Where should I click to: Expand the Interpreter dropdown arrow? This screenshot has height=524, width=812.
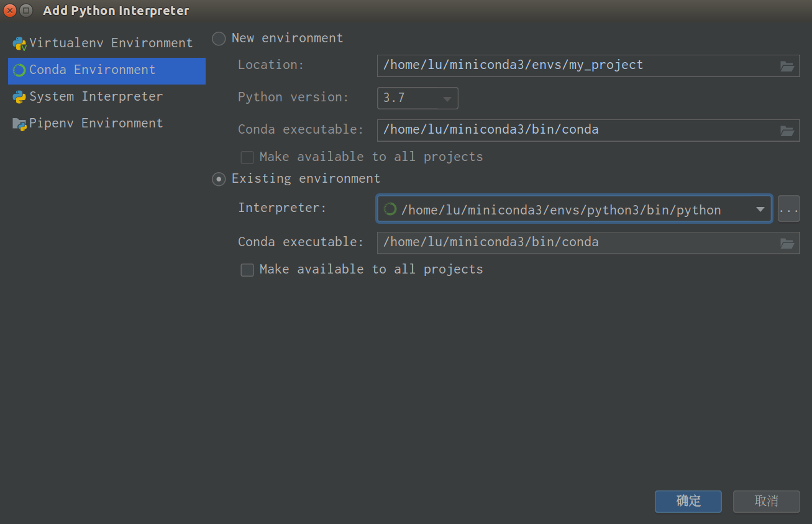[x=760, y=209]
